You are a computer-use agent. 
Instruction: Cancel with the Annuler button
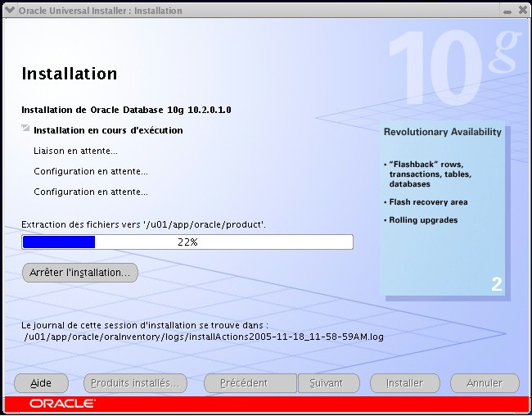coord(485,383)
